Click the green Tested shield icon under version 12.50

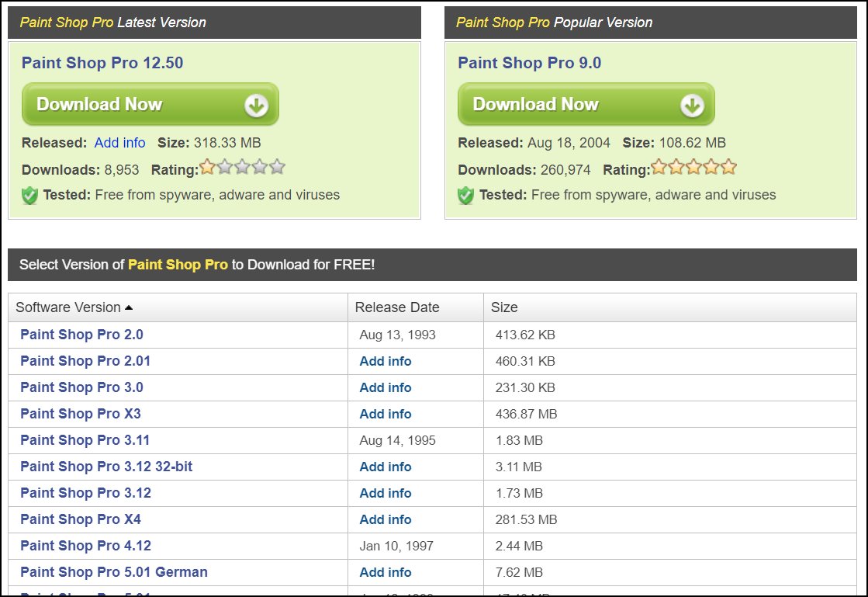click(30, 196)
